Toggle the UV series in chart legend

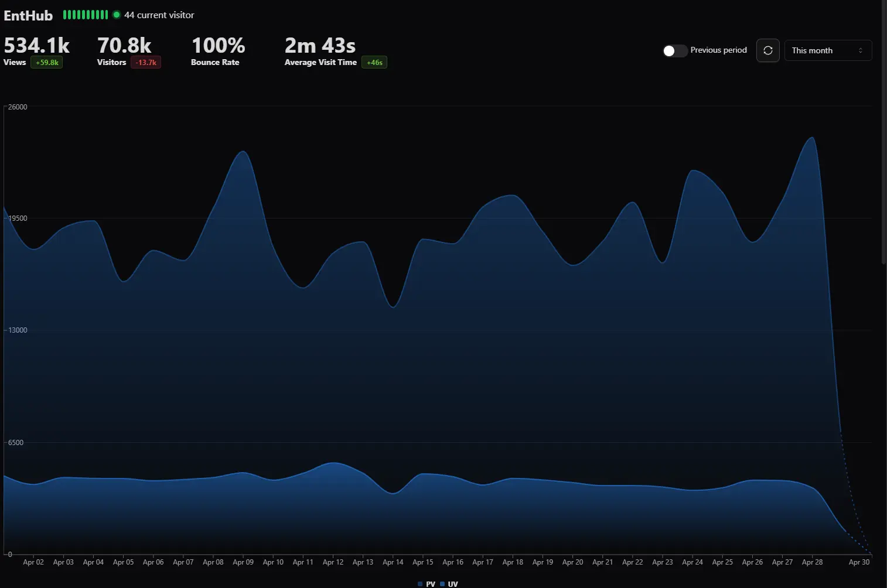(x=449, y=584)
